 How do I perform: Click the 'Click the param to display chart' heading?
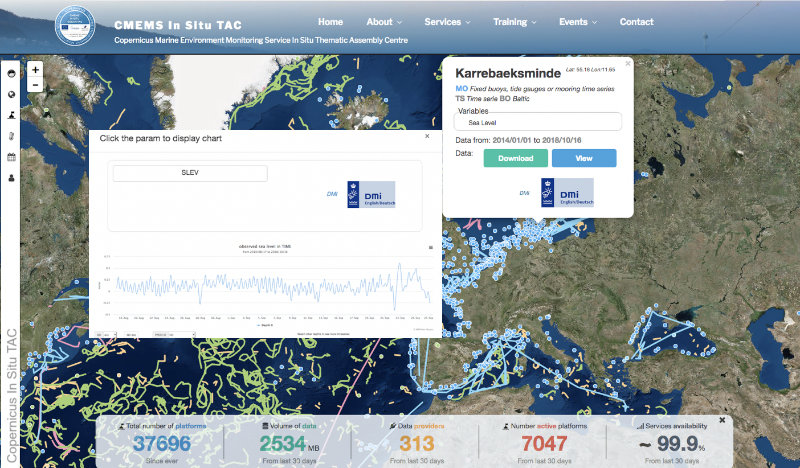point(161,138)
